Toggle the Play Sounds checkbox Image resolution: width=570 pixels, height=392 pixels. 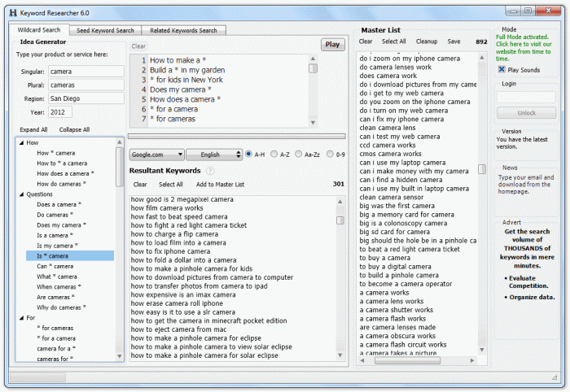502,69
